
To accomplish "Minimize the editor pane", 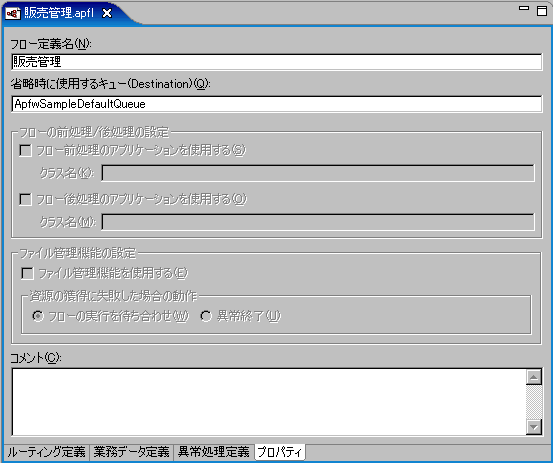I will tap(524, 8).
